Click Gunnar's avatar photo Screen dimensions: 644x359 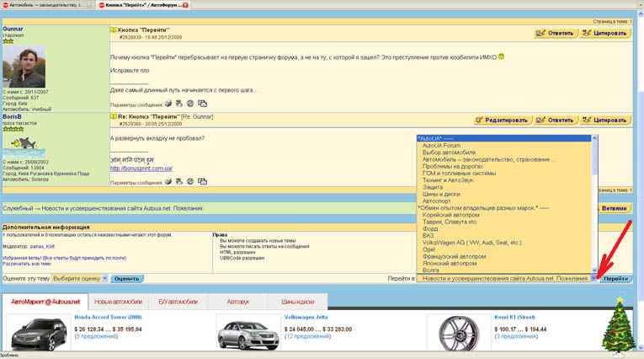coord(24,67)
